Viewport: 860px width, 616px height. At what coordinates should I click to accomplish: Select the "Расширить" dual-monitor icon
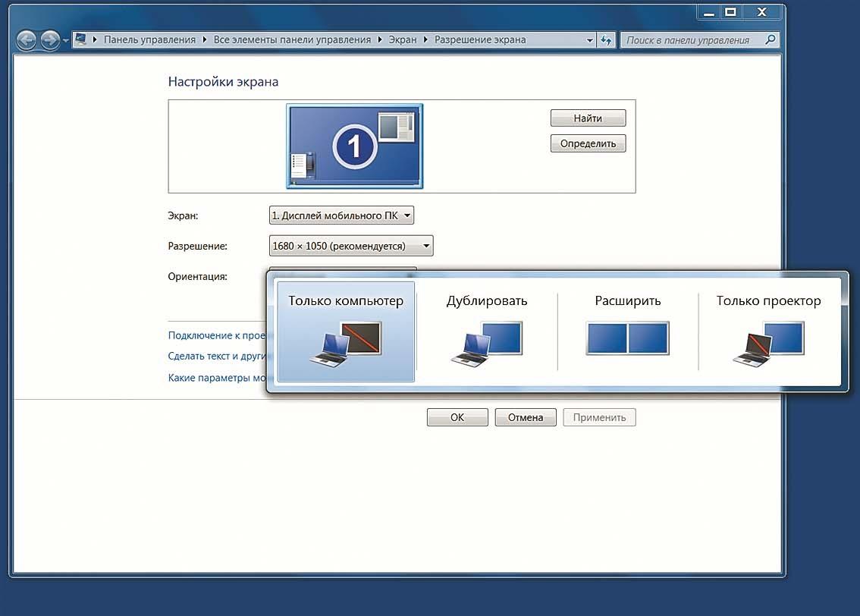tap(628, 338)
